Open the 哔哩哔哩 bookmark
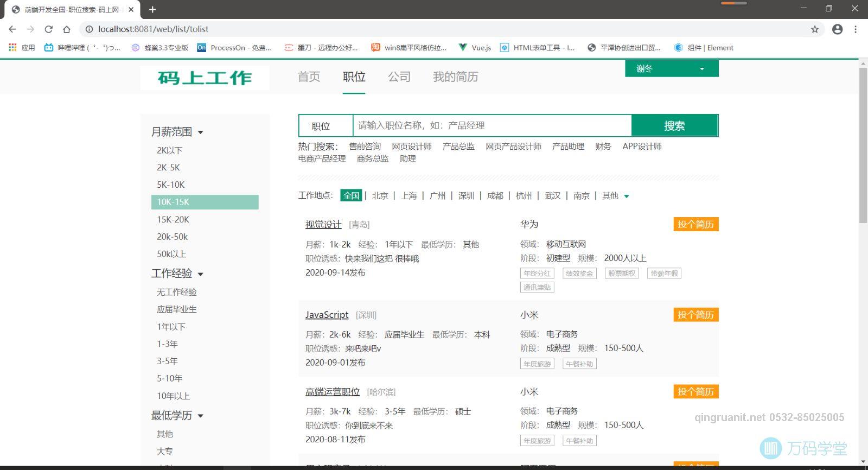Image resolution: width=868 pixels, height=470 pixels. pyautogui.click(x=82, y=48)
